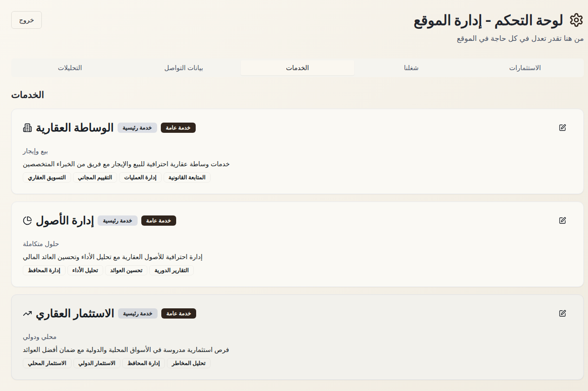588x391 pixels.
Task: Click the تحسين العوائد feature tag
Action: click(x=126, y=270)
